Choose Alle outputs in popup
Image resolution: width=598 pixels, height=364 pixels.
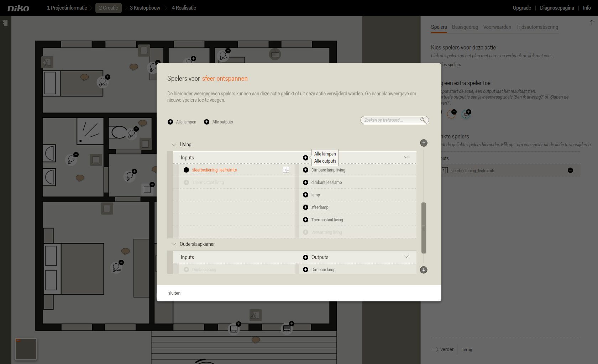click(x=325, y=161)
